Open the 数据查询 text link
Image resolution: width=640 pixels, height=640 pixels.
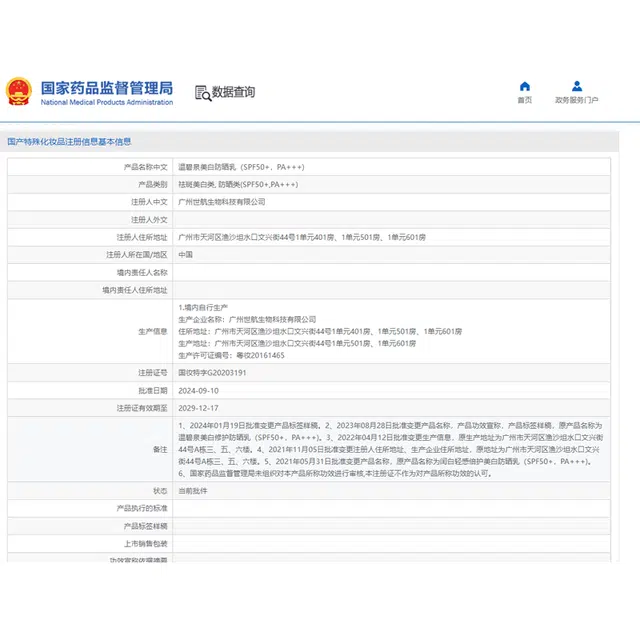tap(233, 92)
